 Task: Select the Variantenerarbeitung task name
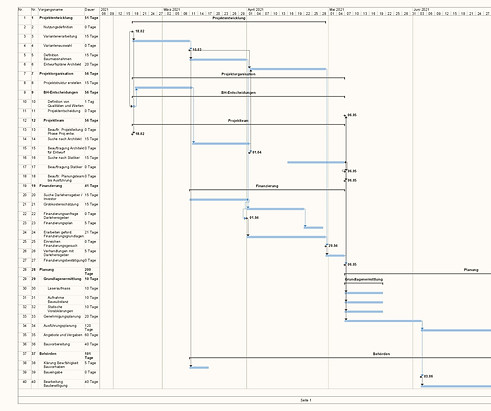click(x=60, y=36)
